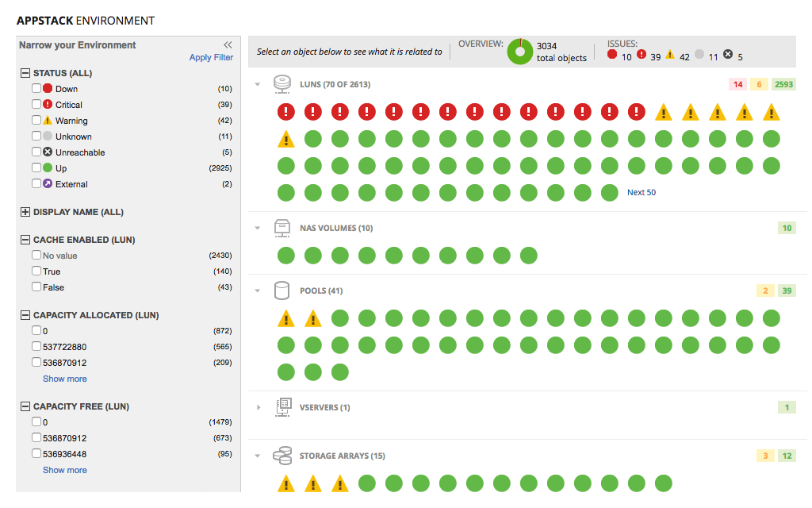Screen dimensions: 812x508
Task: Click Show more under CAPACITY FREE
Action: [64, 469]
